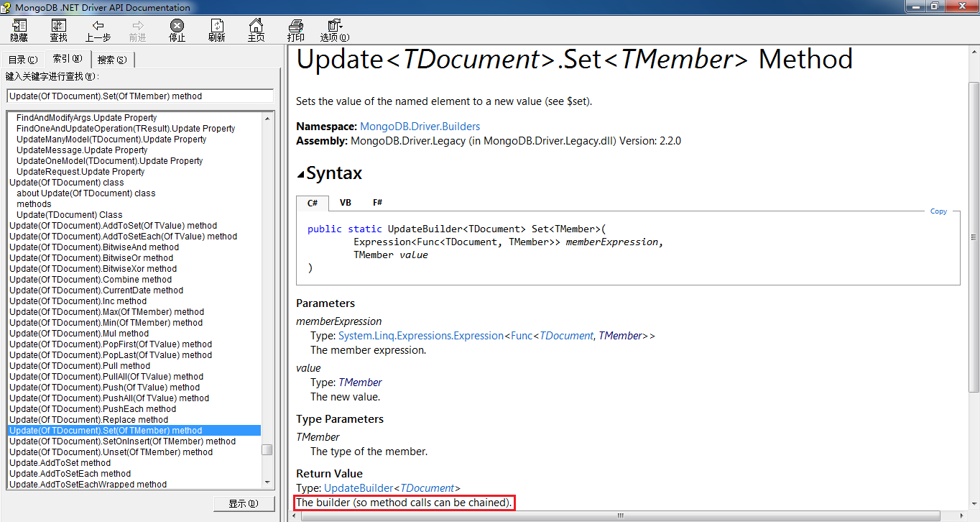Switch to the 搜索 (Search) tab
Viewport: 980px width, 522px height.
coord(112,60)
